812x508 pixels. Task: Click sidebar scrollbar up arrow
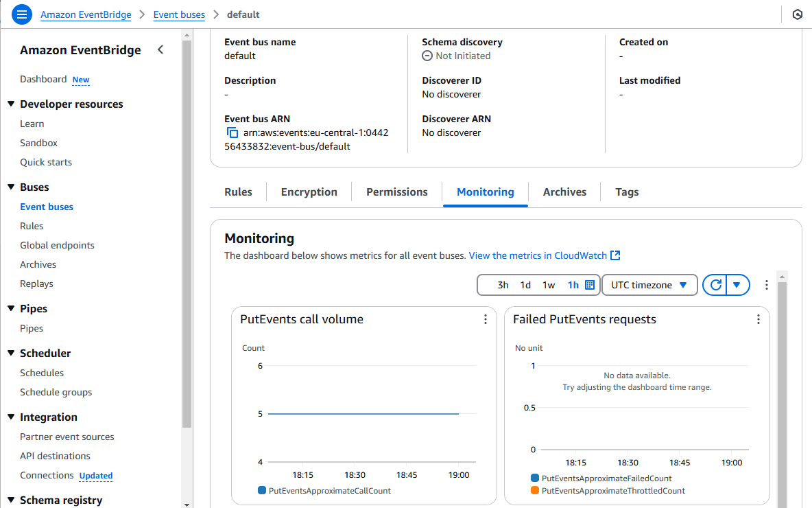click(187, 35)
